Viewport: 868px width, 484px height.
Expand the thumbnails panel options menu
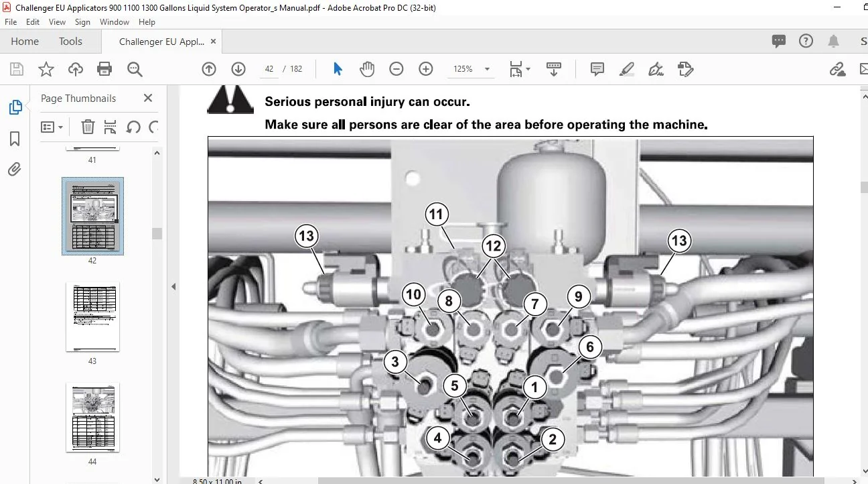point(52,127)
